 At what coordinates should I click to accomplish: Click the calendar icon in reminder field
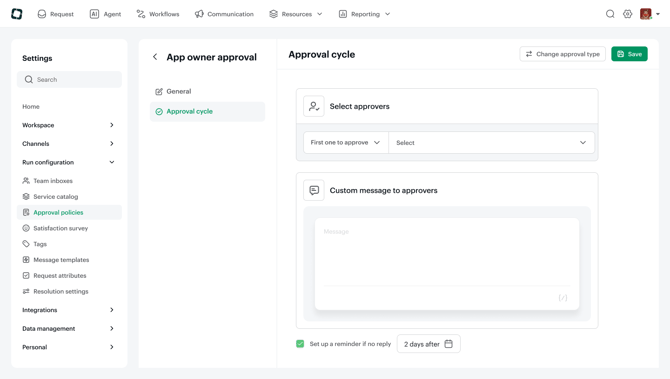[x=448, y=344]
